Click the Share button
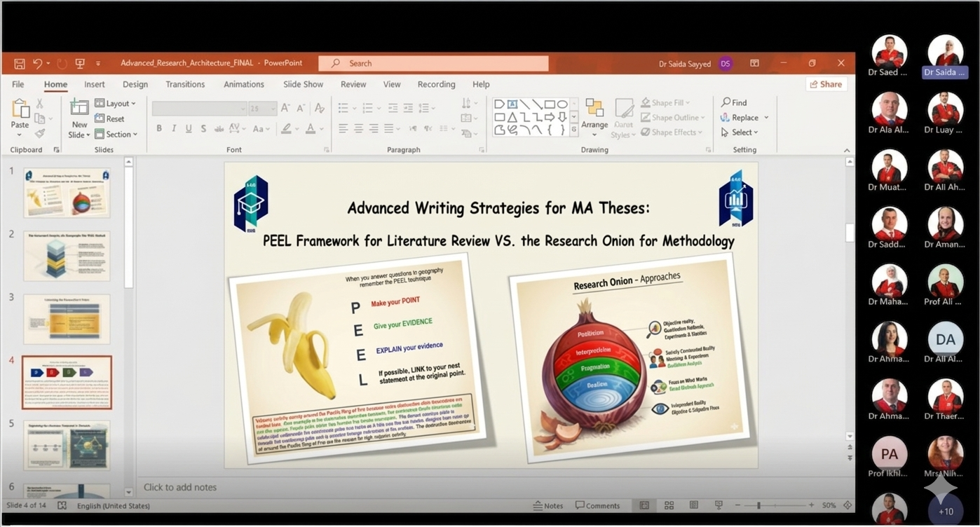Image resolution: width=980 pixels, height=527 pixels. [x=826, y=84]
